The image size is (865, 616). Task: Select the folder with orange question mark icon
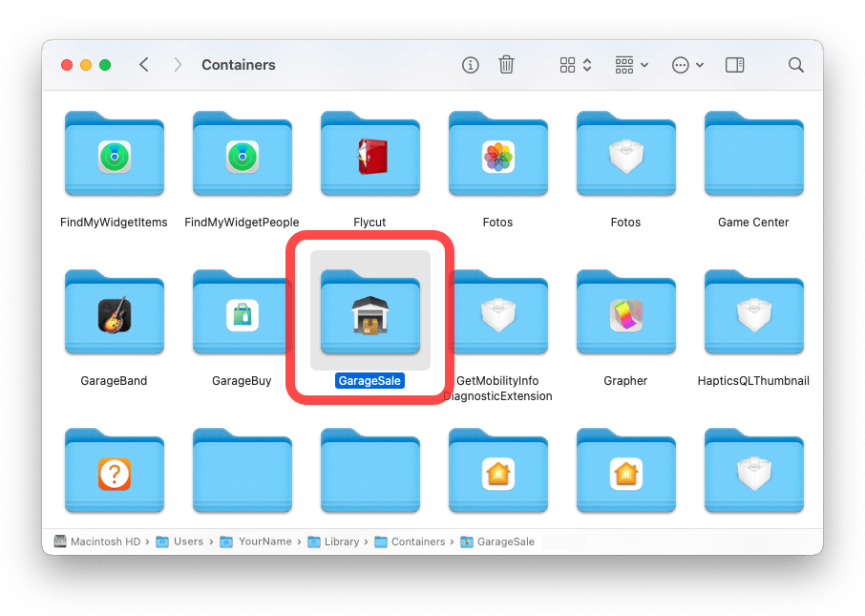(115, 470)
